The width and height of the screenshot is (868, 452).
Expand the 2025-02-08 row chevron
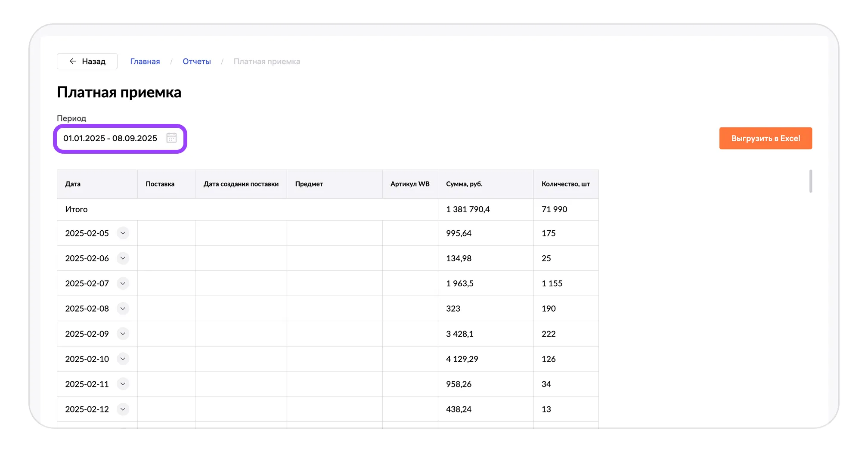click(x=123, y=309)
